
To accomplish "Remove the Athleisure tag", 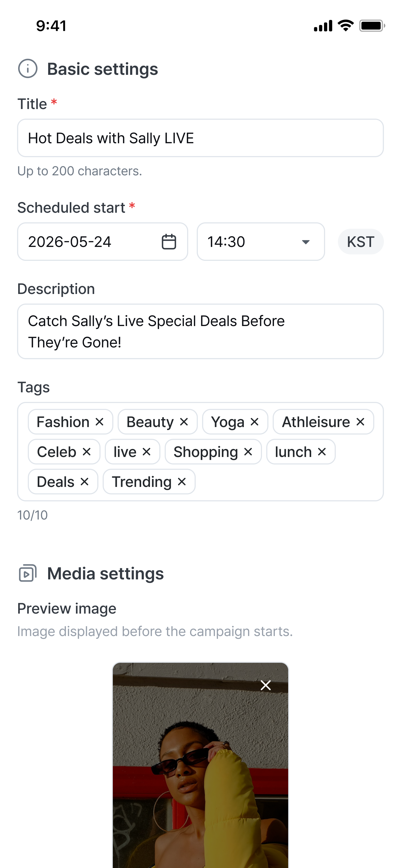I will [361, 422].
